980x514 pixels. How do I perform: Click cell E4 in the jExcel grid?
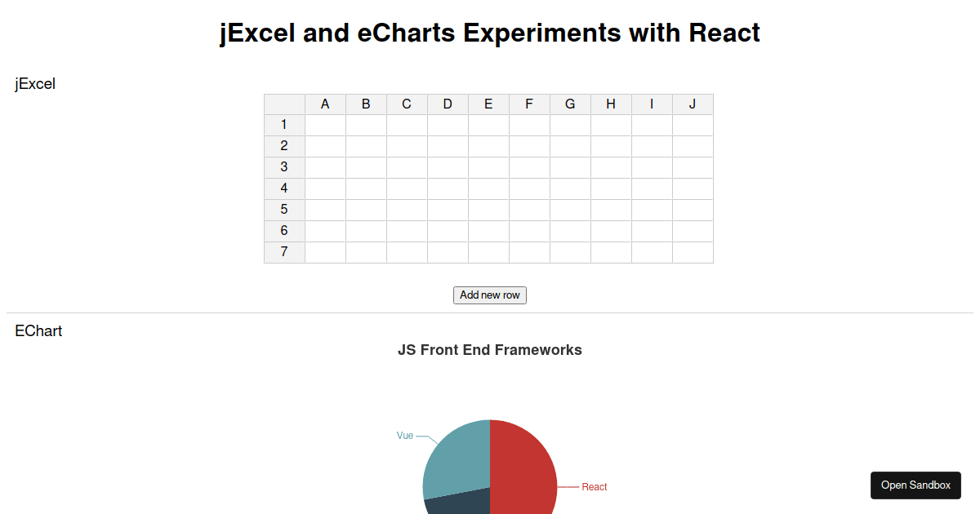pyautogui.click(x=488, y=188)
